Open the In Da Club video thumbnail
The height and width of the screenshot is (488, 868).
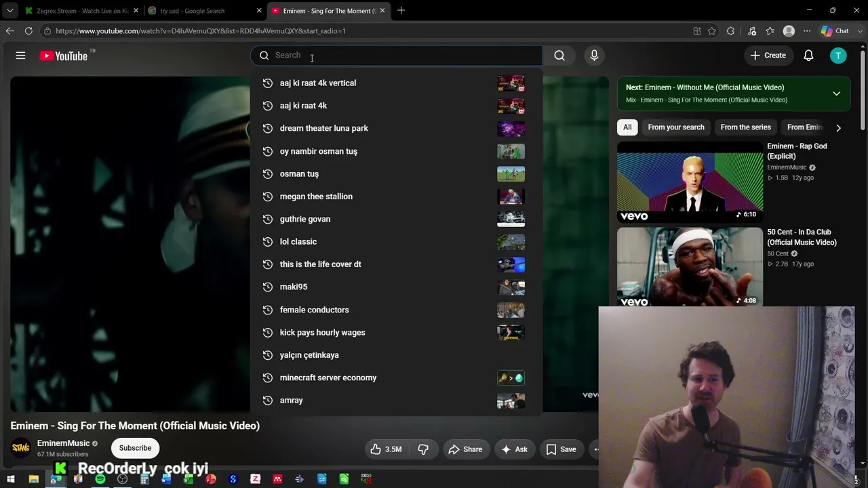pos(690,268)
